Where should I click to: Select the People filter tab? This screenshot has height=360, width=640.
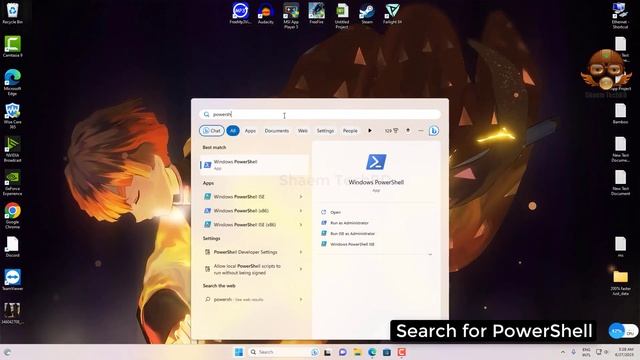[x=350, y=131]
